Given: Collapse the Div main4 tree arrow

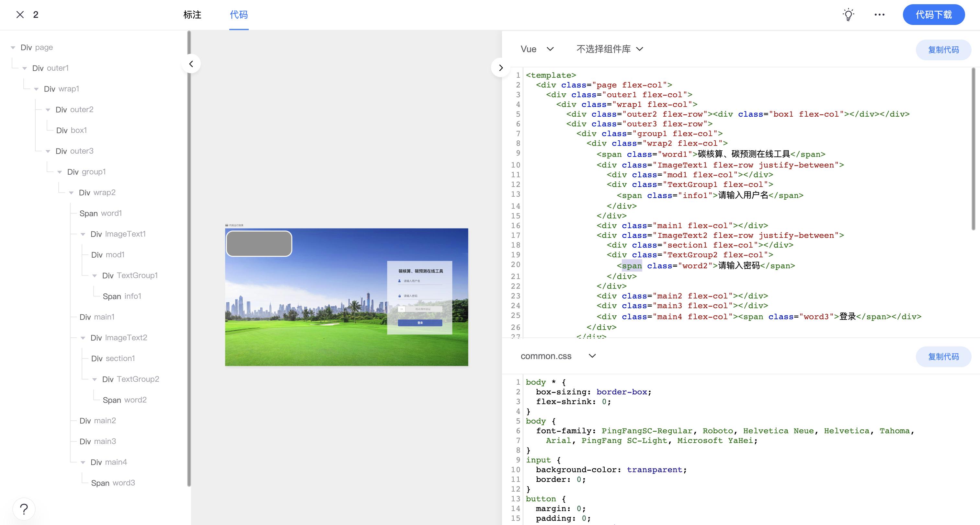Looking at the screenshot, I should (x=83, y=462).
